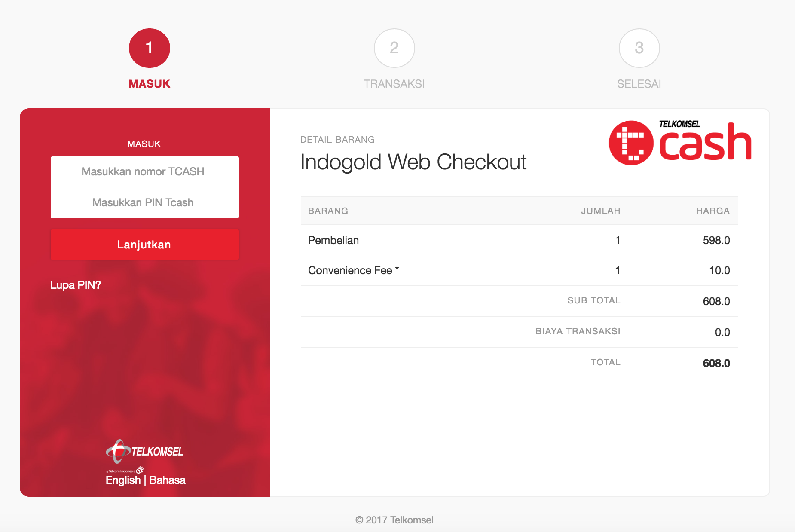
Task: Focus the Masukkan nomor TCASH field
Action: coord(145,171)
